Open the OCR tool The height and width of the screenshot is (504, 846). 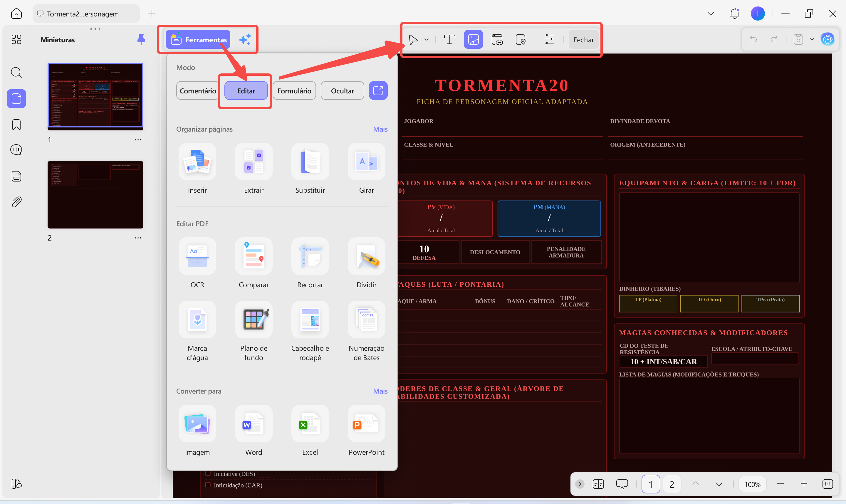click(197, 256)
